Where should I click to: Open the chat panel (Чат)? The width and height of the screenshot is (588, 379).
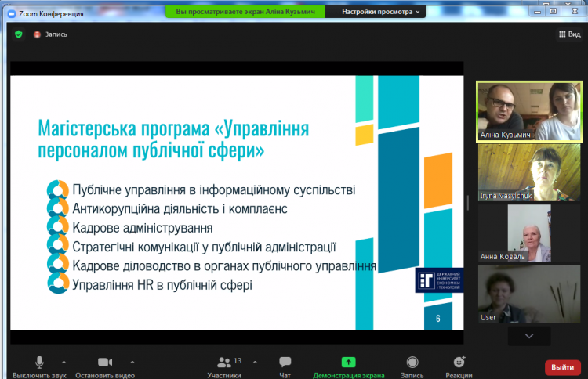coord(285,363)
